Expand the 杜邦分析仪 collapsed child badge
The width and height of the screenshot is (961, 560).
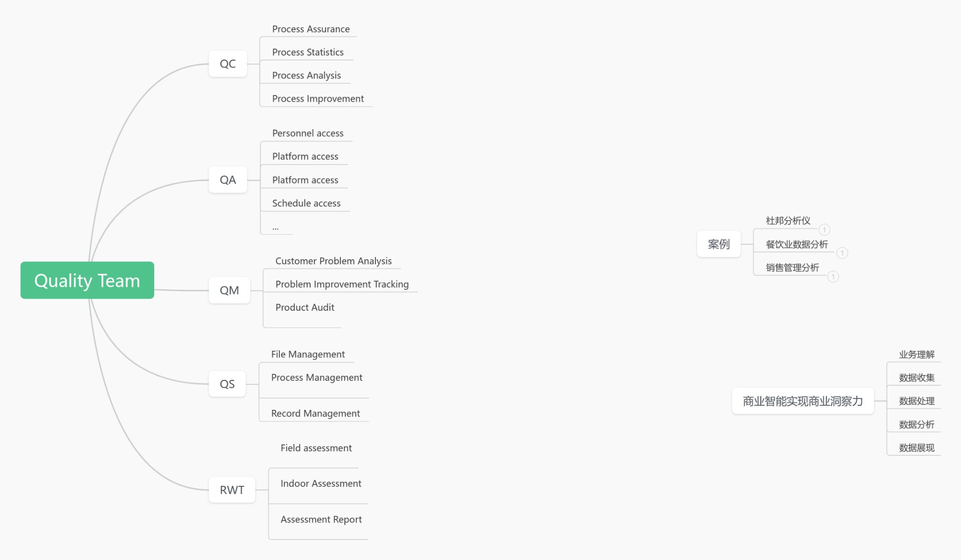(x=824, y=230)
